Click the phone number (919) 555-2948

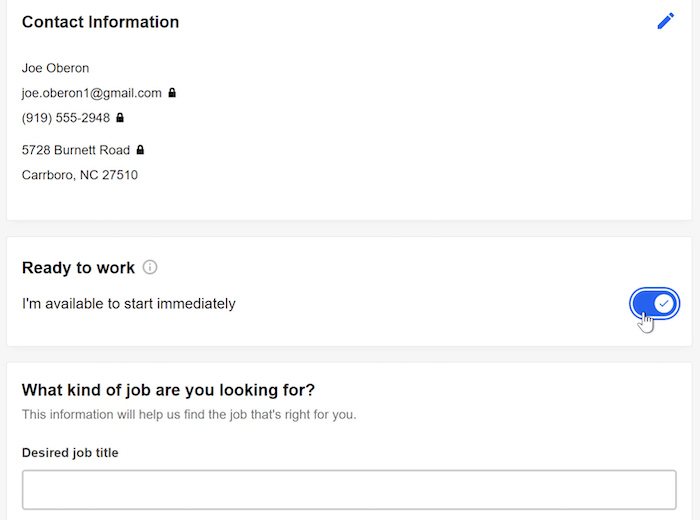[x=66, y=118]
